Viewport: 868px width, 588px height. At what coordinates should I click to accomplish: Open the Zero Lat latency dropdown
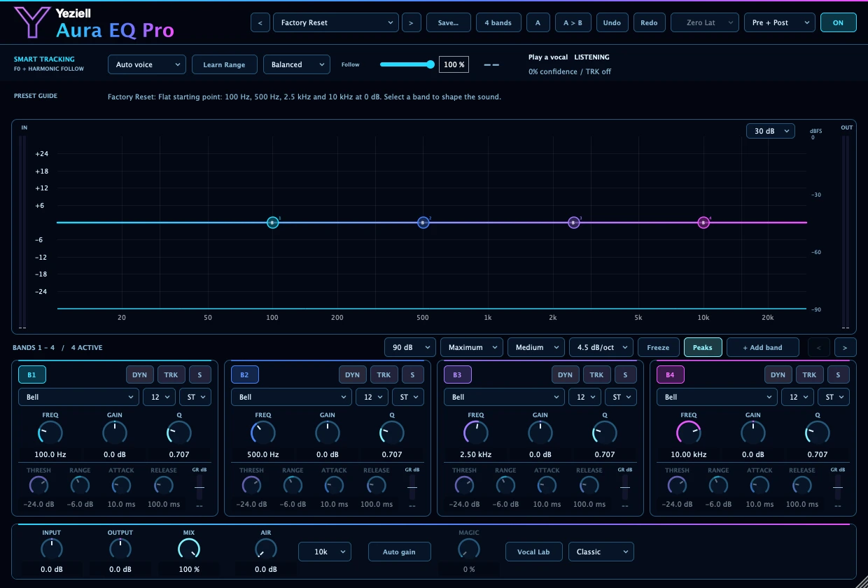(705, 22)
